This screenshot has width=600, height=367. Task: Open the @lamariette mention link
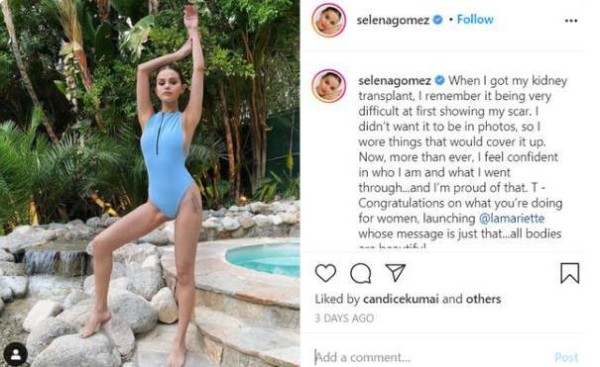tap(512, 218)
